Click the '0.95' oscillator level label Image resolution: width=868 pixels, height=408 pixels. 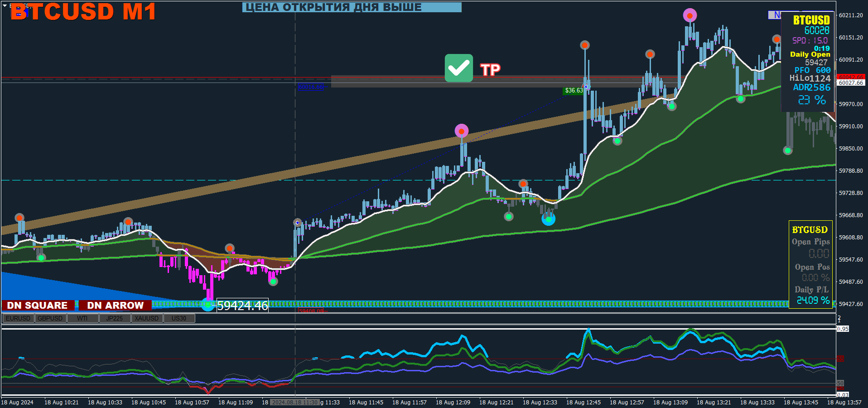point(843,329)
